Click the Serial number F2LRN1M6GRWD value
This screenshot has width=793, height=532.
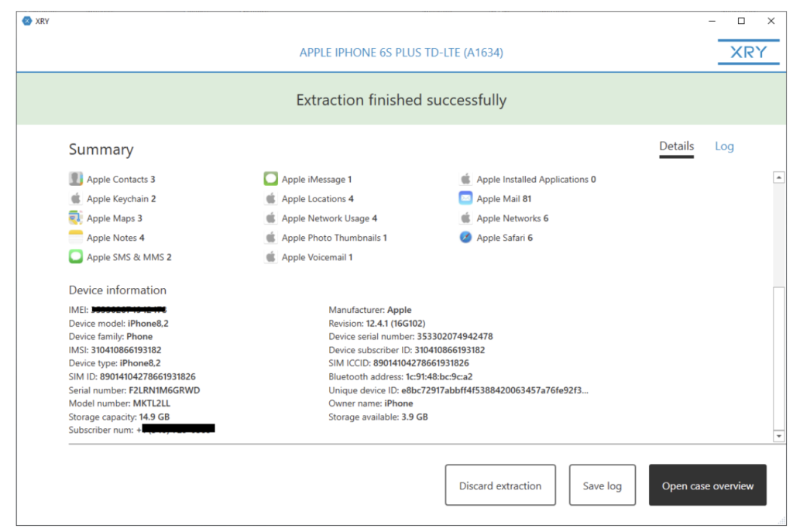[x=164, y=390]
